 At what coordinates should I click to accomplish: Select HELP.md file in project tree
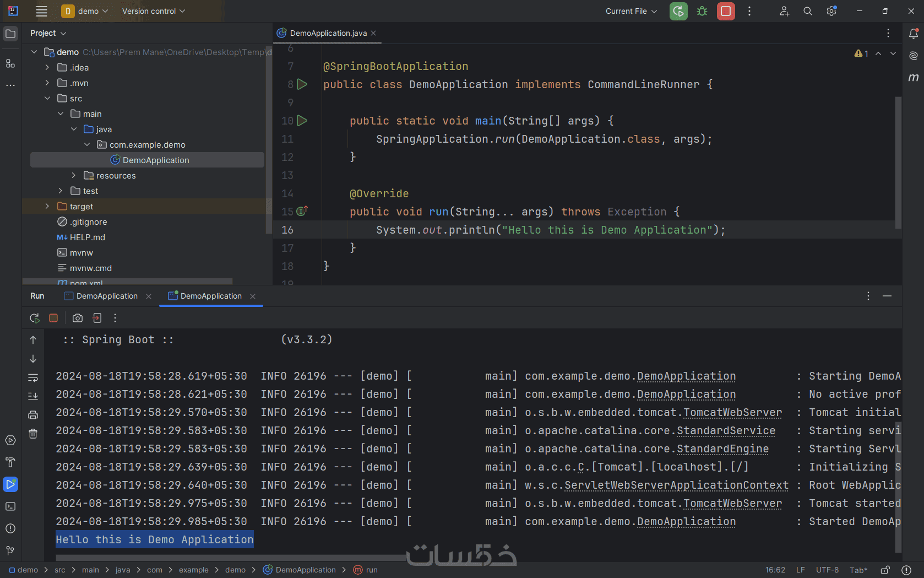(87, 237)
